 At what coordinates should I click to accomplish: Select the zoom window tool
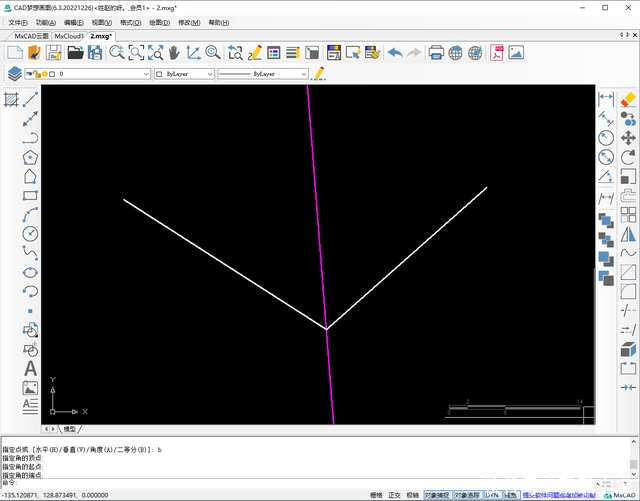tap(136, 53)
